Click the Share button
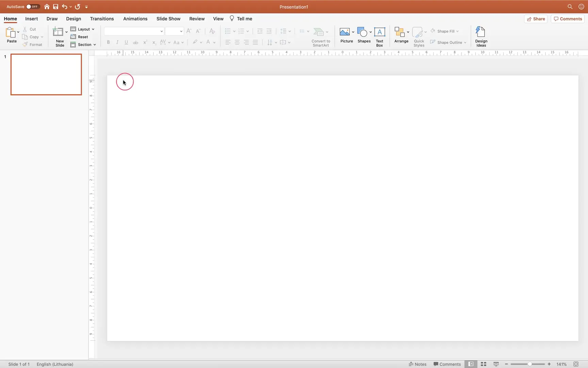 click(x=536, y=19)
